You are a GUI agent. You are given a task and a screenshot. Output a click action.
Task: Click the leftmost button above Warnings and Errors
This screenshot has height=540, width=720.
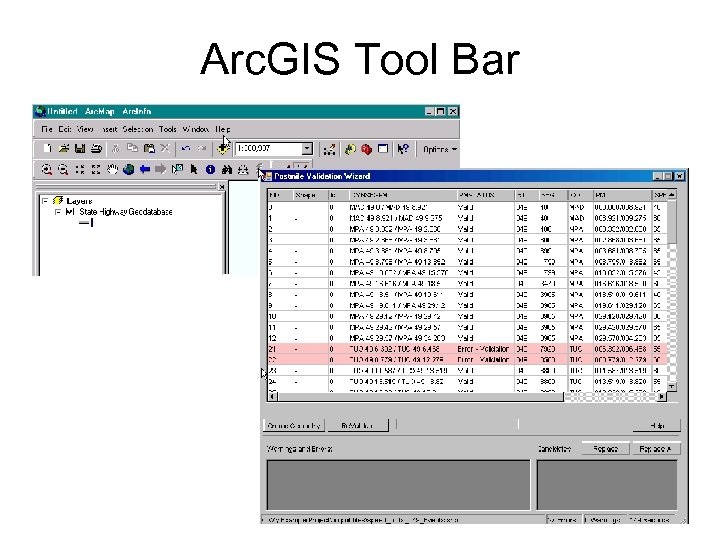click(x=293, y=426)
